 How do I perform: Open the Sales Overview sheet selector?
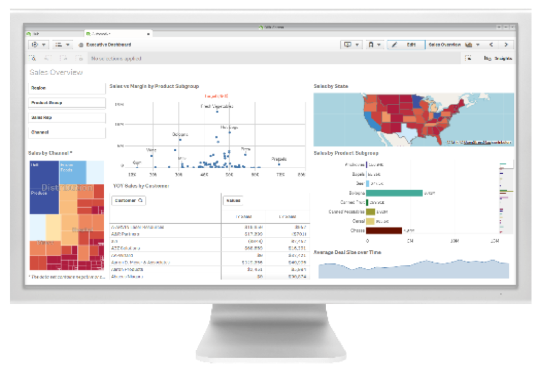tap(454, 45)
